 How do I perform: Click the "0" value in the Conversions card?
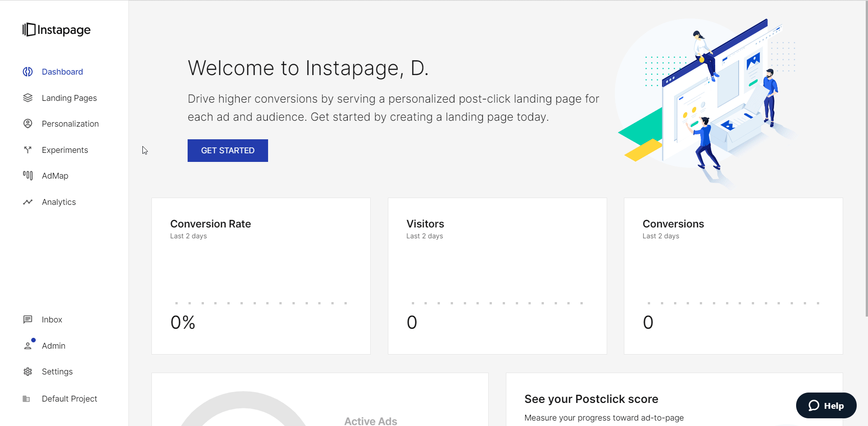(648, 322)
